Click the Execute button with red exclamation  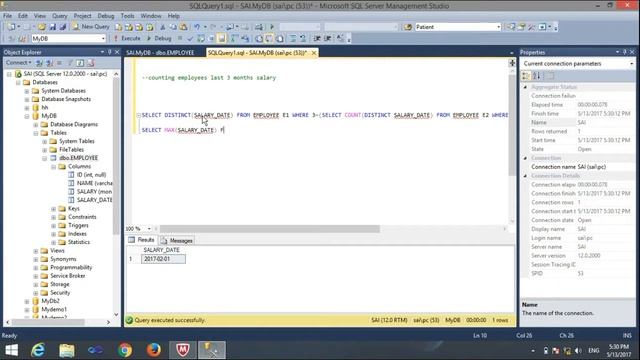pos(127,38)
